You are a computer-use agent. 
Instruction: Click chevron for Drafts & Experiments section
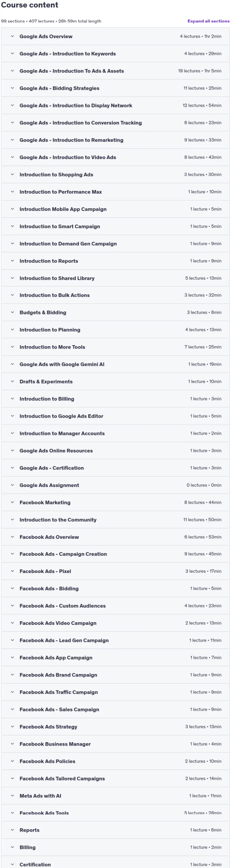12,382
